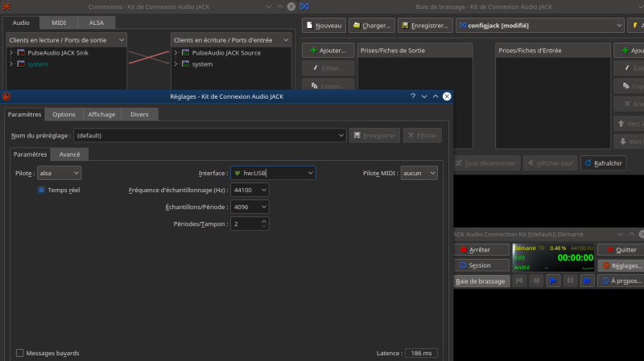644x361 pixels.
Task: Click Rafraîchir to refresh patchbay
Action: [x=603, y=163]
